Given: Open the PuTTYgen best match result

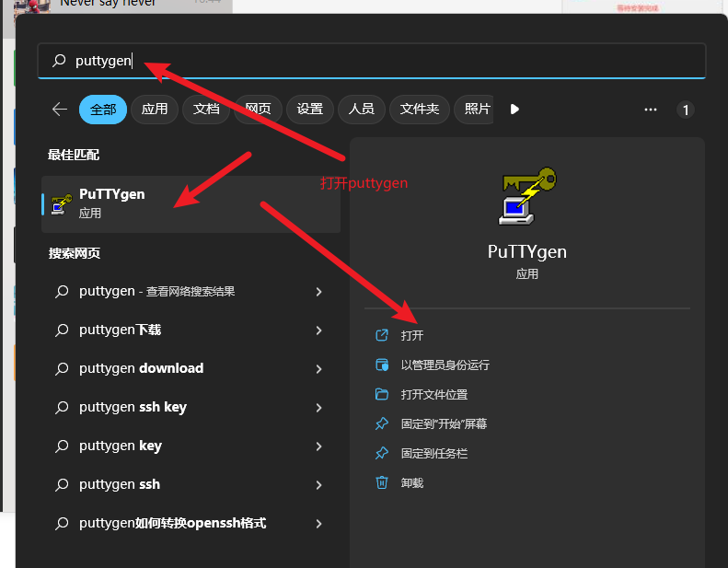Looking at the screenshot, I should pos(191,203).
